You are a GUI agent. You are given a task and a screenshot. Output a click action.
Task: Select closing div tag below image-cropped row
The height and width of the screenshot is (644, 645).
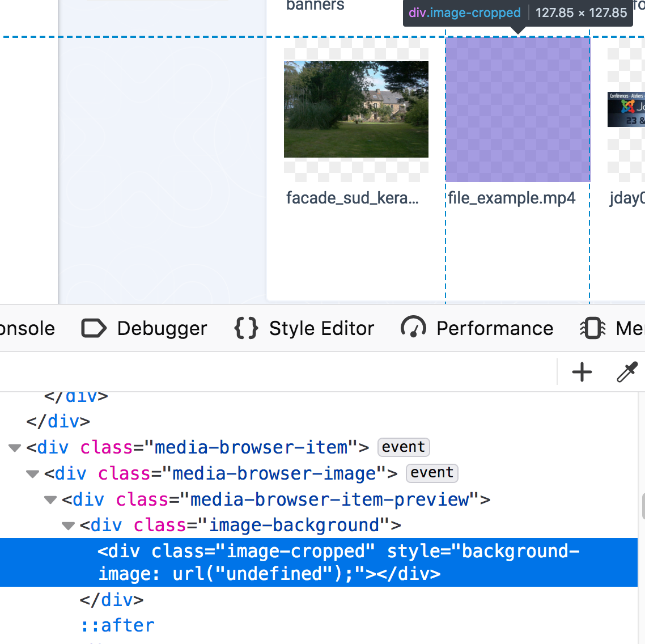coord(112,600)
